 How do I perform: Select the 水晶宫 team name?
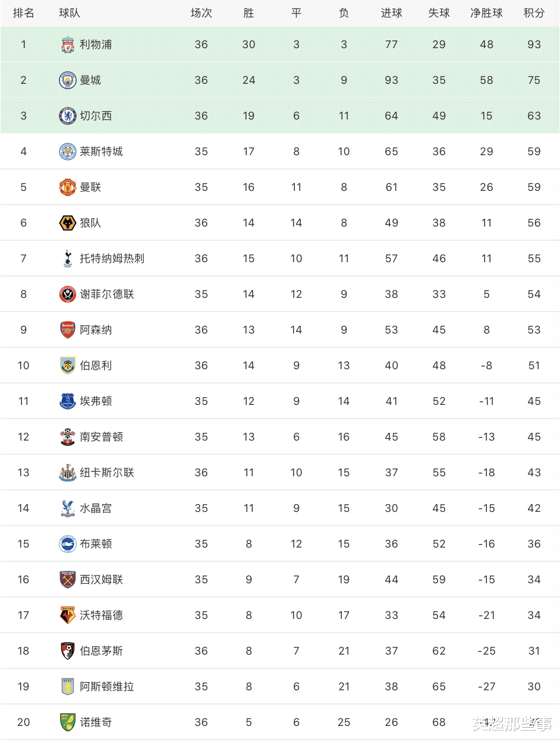click(96, 508)
